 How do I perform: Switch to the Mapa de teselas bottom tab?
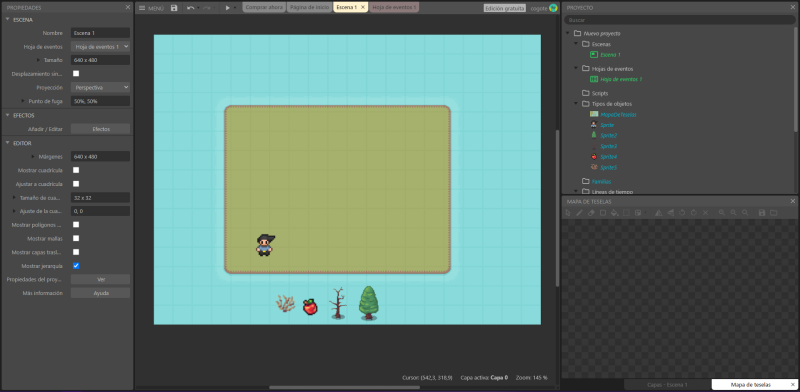click(x=751, y=384)
